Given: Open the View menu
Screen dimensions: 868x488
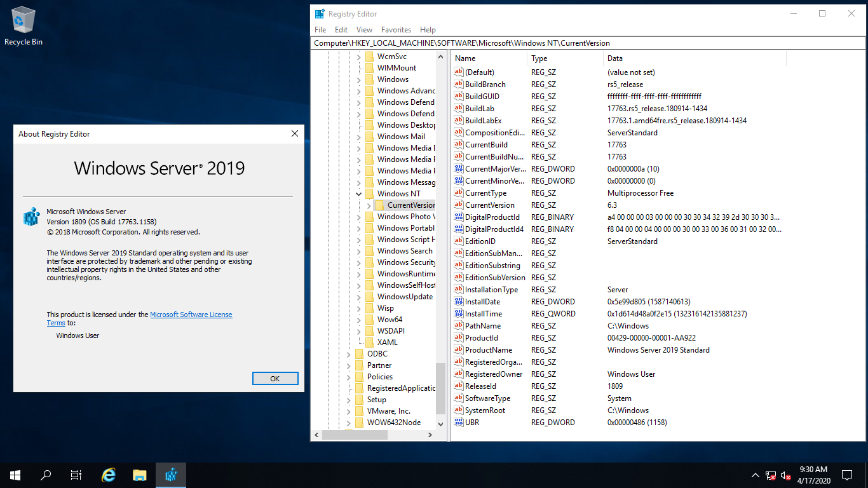Looking at the screenshot, I should [x=365, y=30].
